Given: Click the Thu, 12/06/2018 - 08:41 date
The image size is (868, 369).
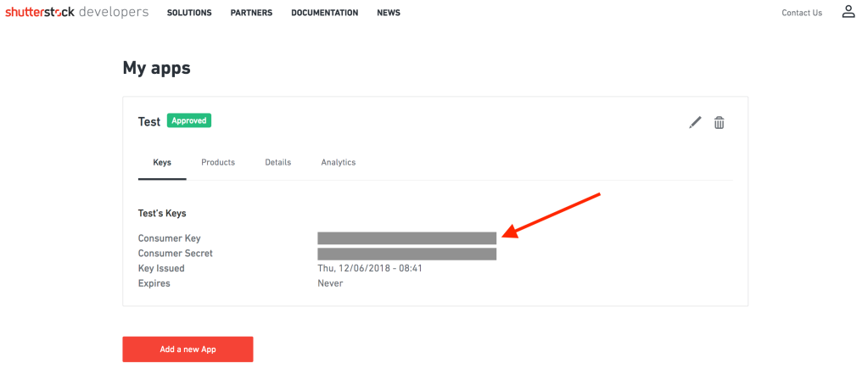Looking at the screenshot, I should pos(370,268).
